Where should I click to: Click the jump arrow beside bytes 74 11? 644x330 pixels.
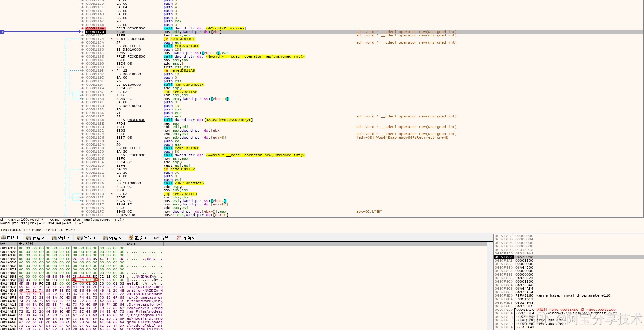click(112, 169)
